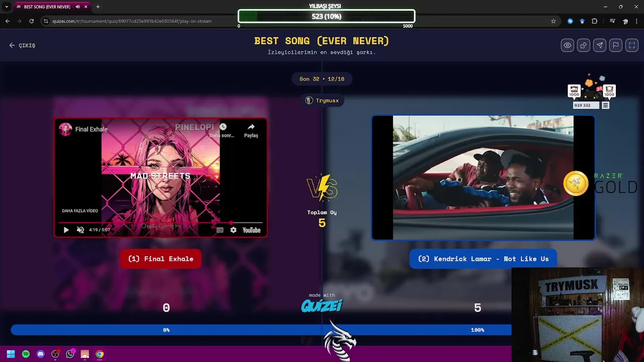Open the Final Exhale video title link
644x362 pixels.
(x=91, y=129)
